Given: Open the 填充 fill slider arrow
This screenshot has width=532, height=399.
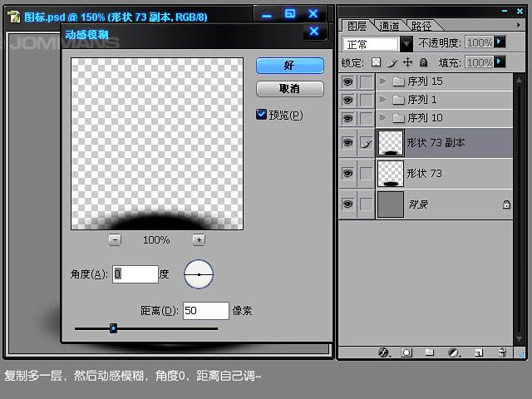Looking at the screenshot, I should coord(500,62).
